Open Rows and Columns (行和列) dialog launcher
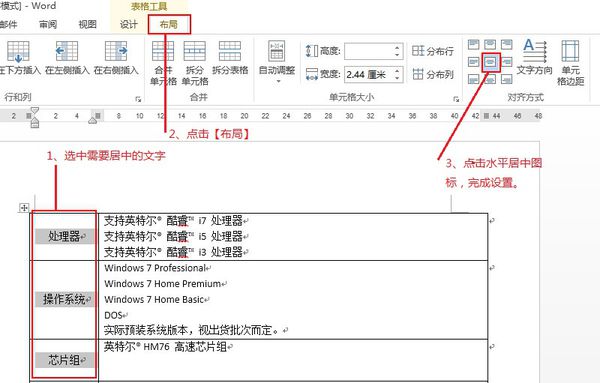The width and height of the screenshot is (600, 383). (138, 99)
